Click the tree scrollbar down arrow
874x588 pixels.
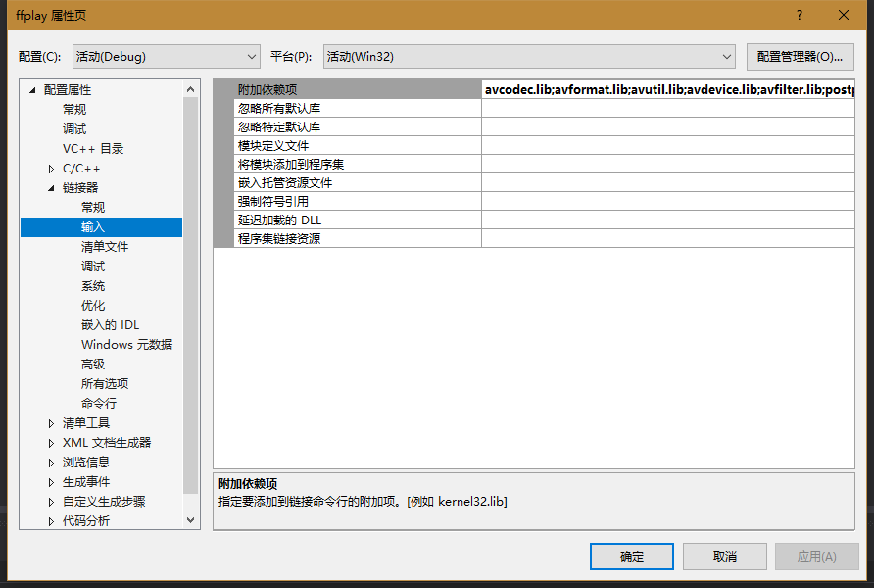tap(191, 519)
